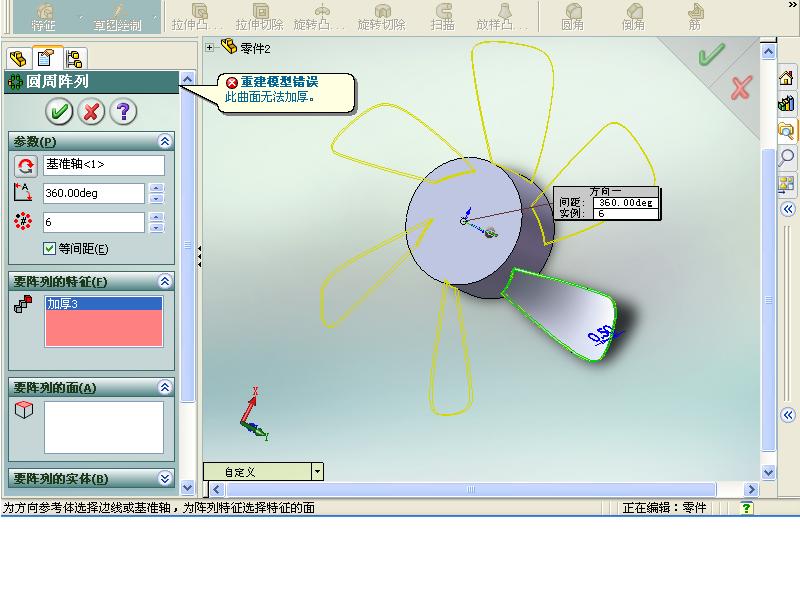The width and height of the screenshot is (800, 600).
Task: Cancel the pattern with the red X button
Action: pos(91,112)
